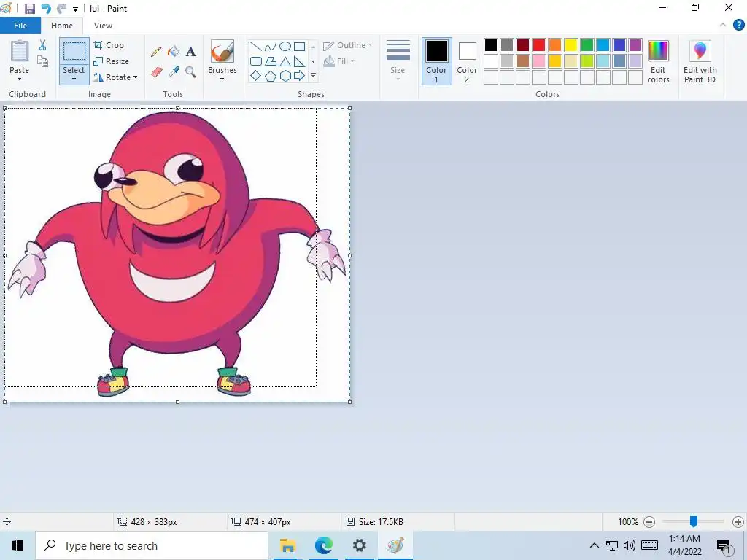Select the Triangle shape

[x=285, y=61]
